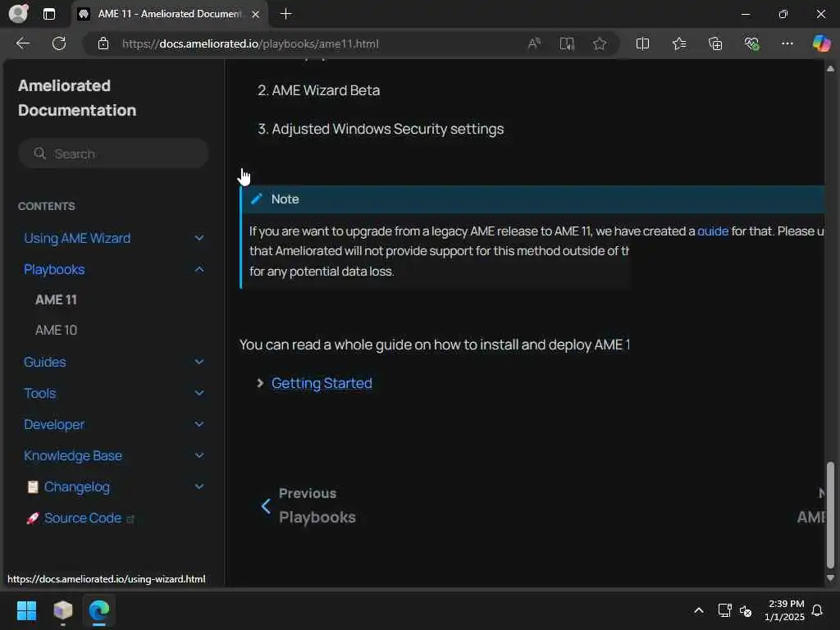Screen dimensions: 840x630
Task: Open tab actions menu icon
Action: (x=48, y=14)
